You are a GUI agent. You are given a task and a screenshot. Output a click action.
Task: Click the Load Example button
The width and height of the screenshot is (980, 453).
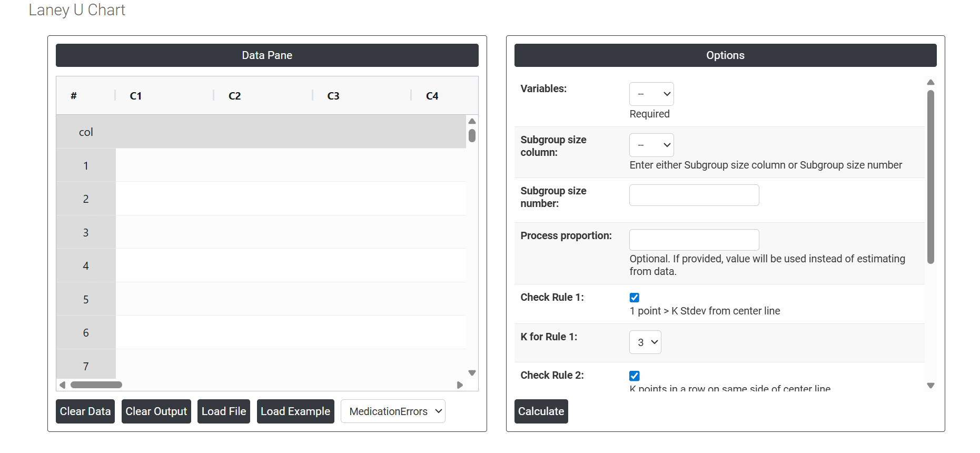[x=295, y=411]
